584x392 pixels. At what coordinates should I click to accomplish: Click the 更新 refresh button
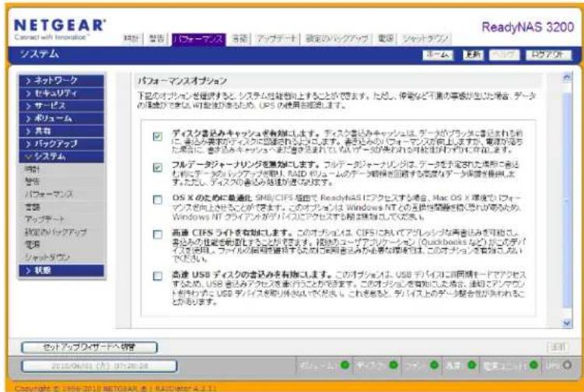[x=473, y=54]
